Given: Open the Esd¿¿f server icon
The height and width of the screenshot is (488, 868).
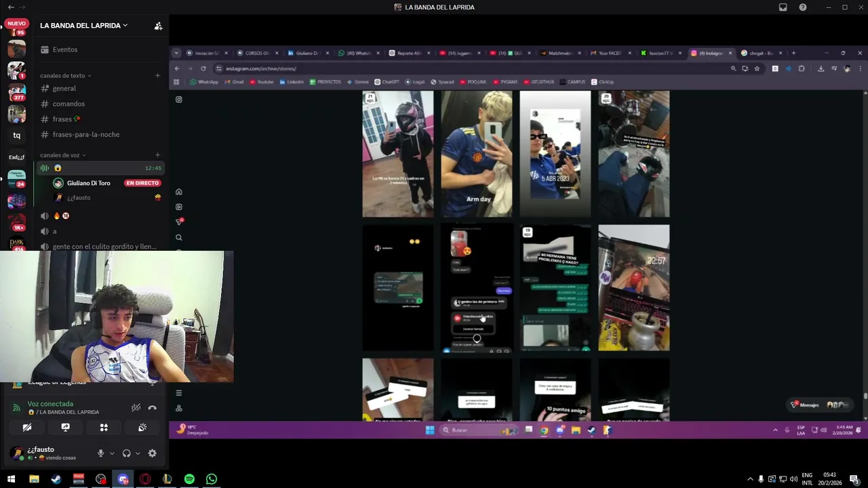Looking at the screenshot, I should click(16, 157).
